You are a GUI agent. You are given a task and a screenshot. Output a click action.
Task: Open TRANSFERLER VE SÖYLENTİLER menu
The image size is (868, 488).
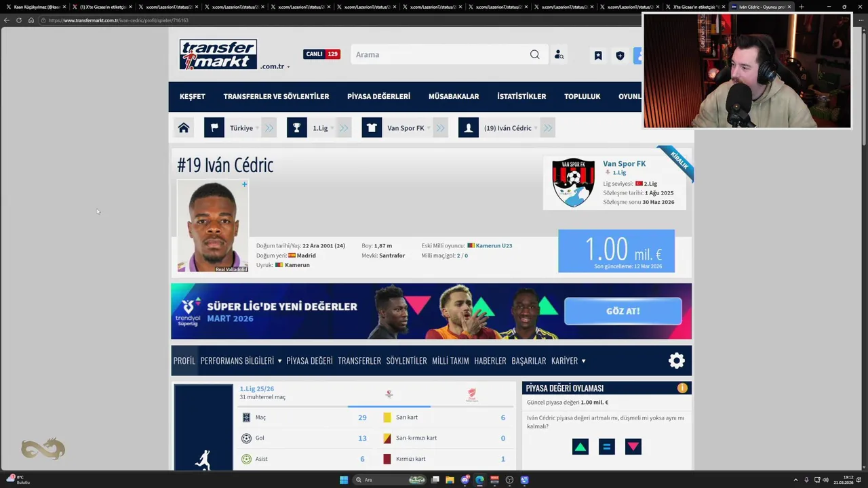tap(276, 96)
